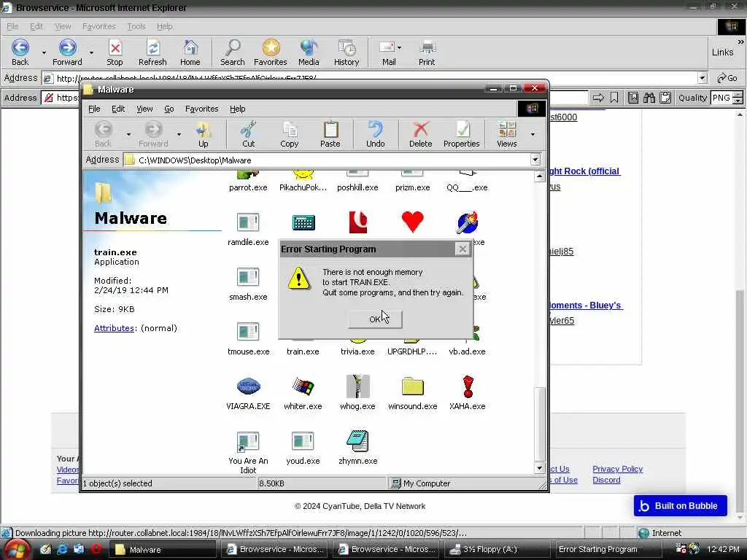Click the Internet Explorer Favorites star button
The height and width of the screenshot is (560, 747).
pos(271,52)
